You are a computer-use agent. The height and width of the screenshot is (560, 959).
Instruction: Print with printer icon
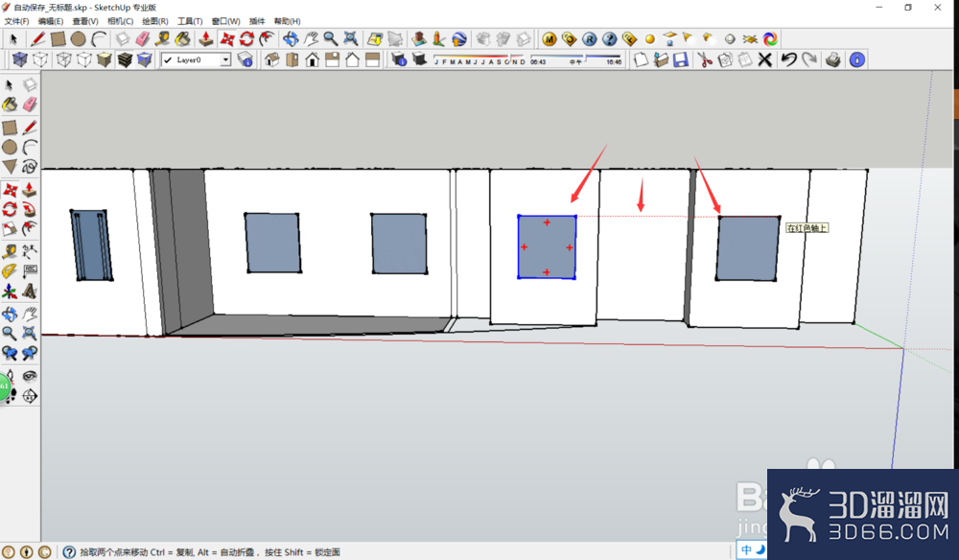832,59
